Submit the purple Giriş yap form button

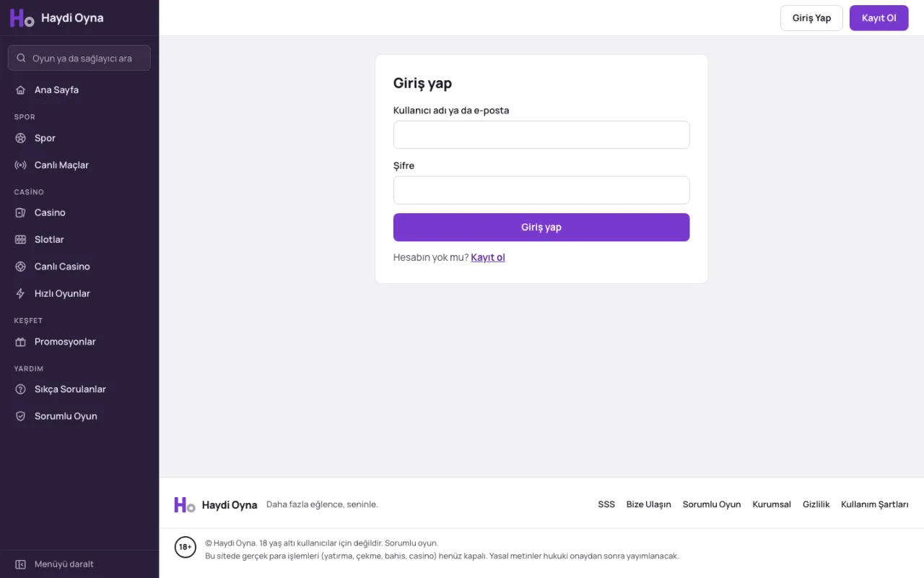(x=541, y=227)
